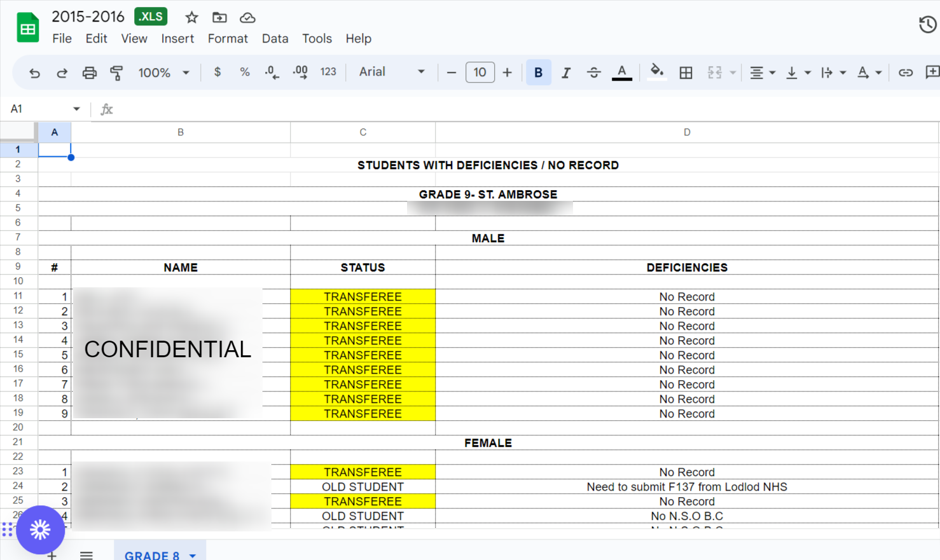Undo the last action
This screenshot has width=940, height=560.
[34, 72]
